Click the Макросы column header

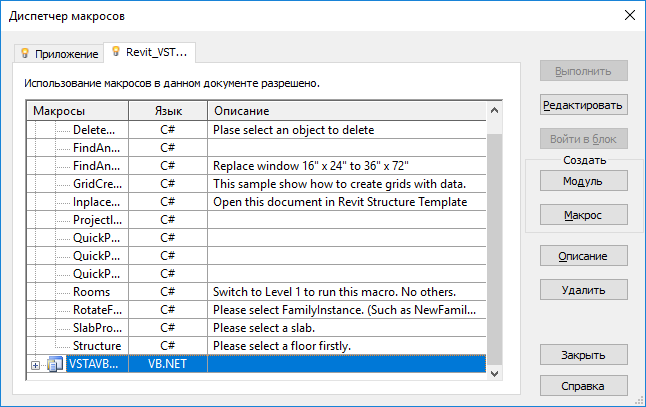[x=78, y=110]
